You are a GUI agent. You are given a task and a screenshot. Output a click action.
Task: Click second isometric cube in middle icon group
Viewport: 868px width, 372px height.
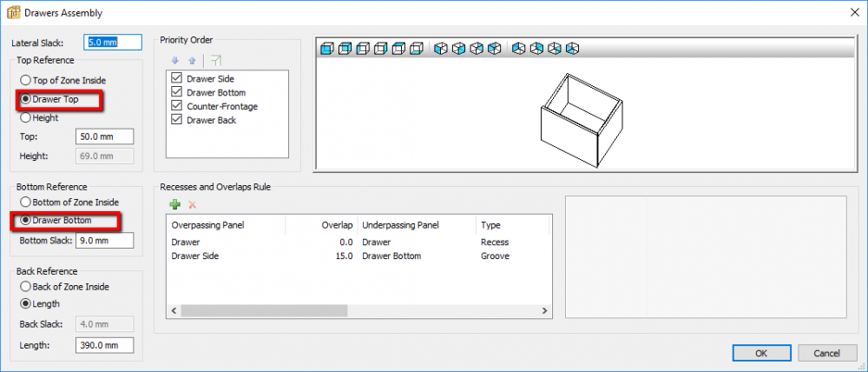point(459,49)
